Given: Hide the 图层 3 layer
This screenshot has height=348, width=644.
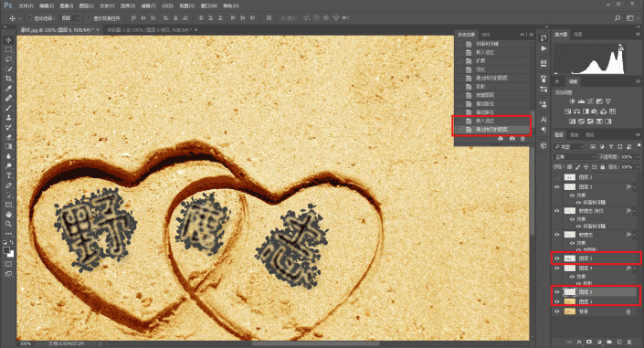Looking at the screenshot, I should pyautogui.click(x=557, y=187).
